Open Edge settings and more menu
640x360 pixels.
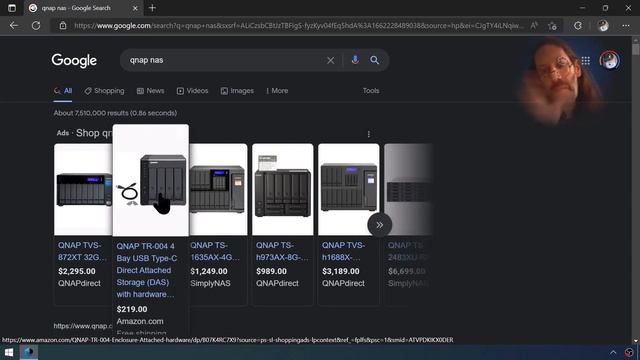point(626,26)
